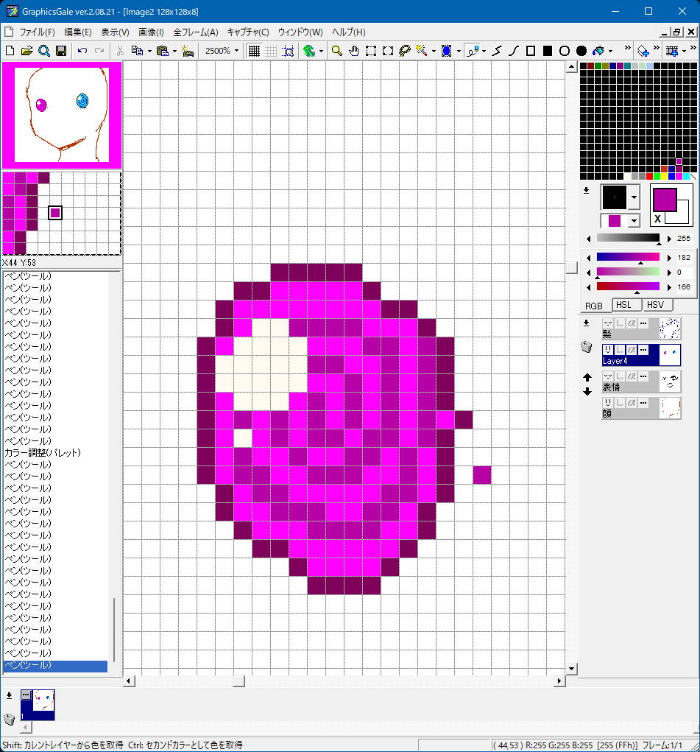
Task: Click the Save floppy disk icon
Action: pyautogui.click(x=61, y=51)
